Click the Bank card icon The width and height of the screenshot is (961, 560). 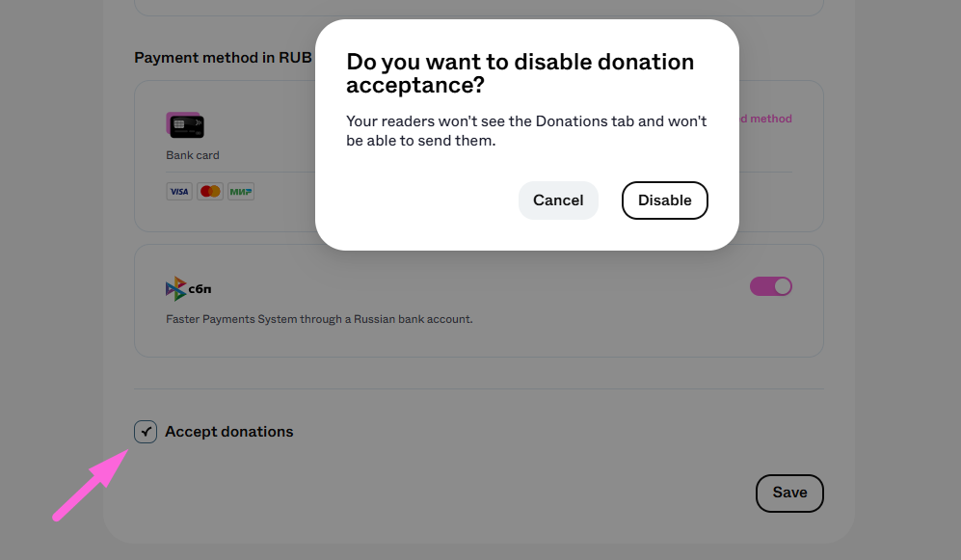coord(185,125)
